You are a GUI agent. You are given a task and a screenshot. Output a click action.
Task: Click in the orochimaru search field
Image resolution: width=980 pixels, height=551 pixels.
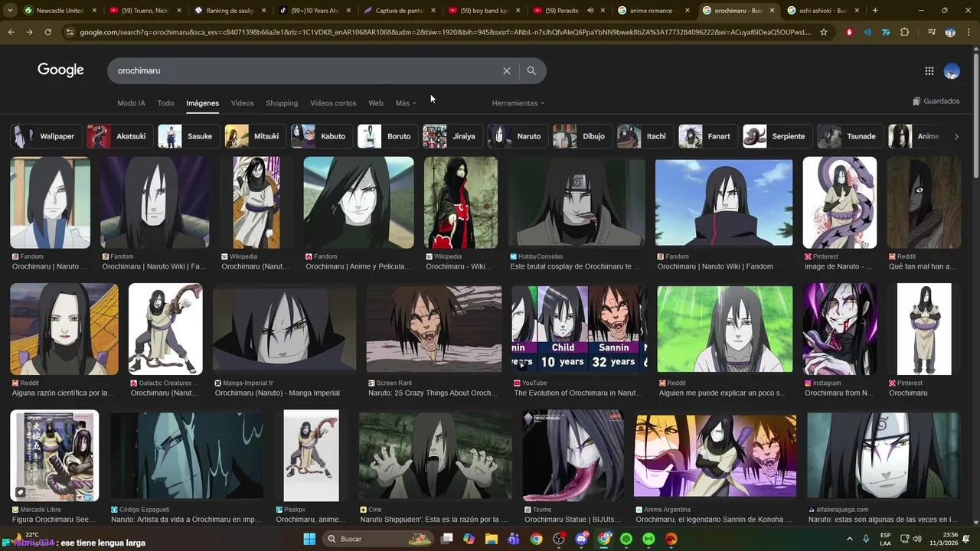click(306, 70)
